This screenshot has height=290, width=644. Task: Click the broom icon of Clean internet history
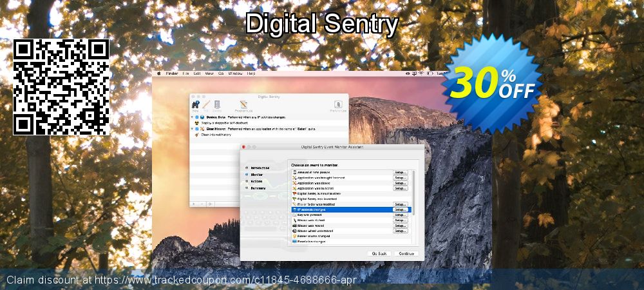pos(196,134)
